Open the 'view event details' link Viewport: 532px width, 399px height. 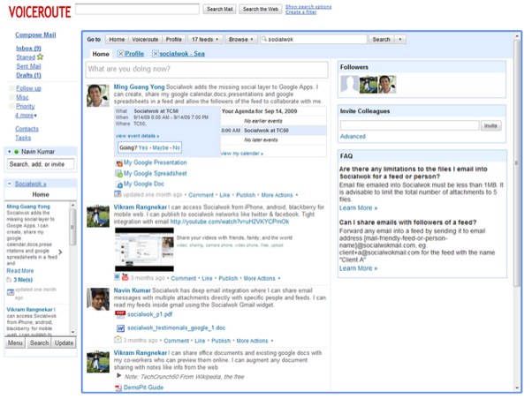pyautogui.click(x=137, y=136)
